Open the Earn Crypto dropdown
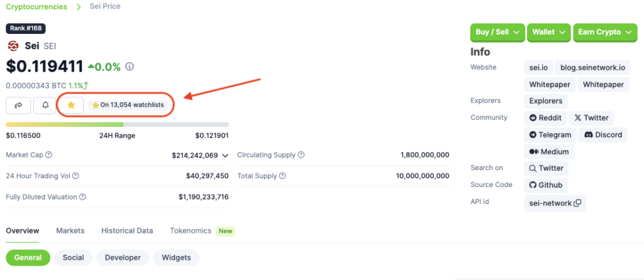 point(604,32)
